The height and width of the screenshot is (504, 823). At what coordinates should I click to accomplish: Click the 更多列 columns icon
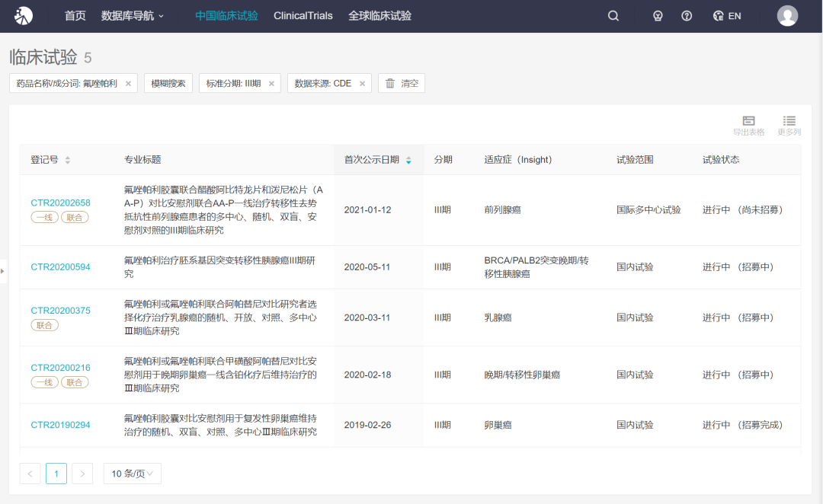point(789,126)
